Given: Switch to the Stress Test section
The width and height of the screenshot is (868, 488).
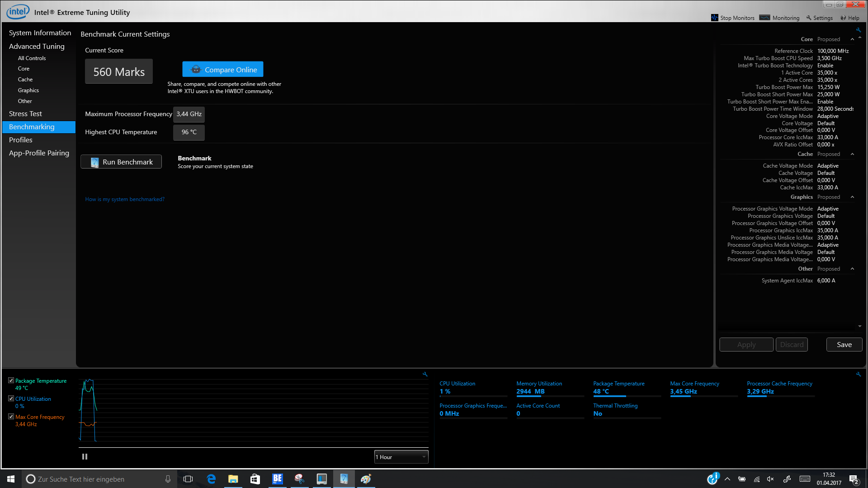Looking at the screenshot, I should pos(25,114).
